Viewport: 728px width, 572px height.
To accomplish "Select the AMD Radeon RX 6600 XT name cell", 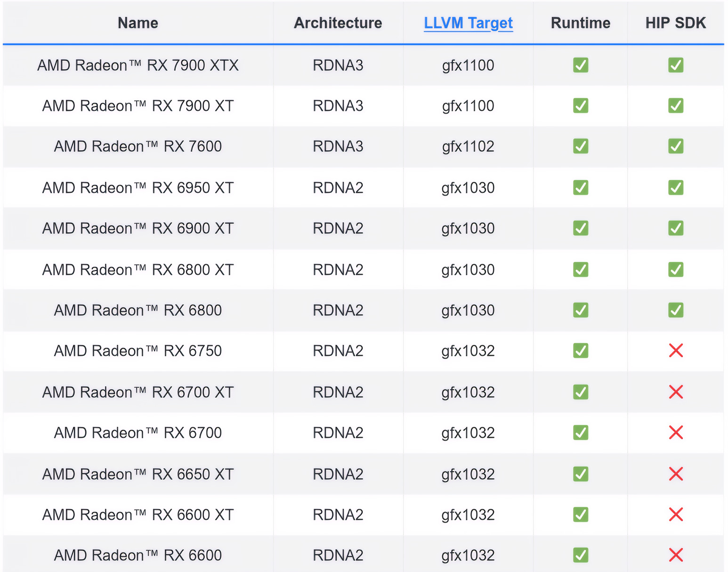I will point(138,515).
